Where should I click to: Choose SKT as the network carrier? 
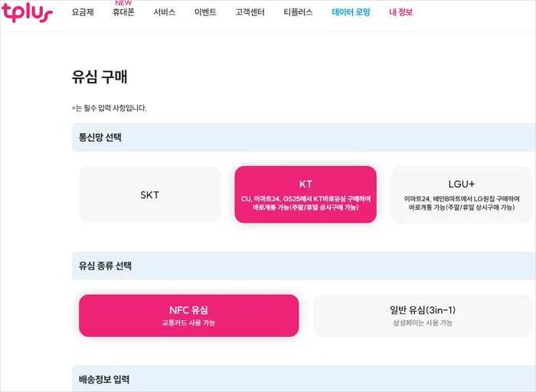(149, 194)
